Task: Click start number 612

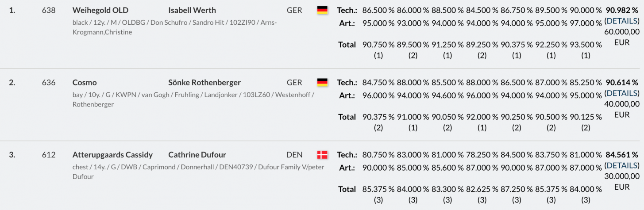Action: tap(48, 155)
